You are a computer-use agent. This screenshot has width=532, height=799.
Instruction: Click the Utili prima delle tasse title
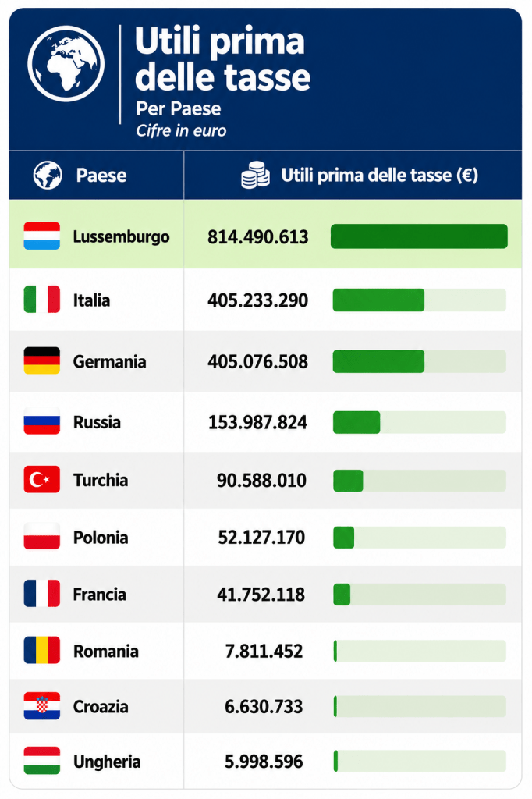coord(222,59)
